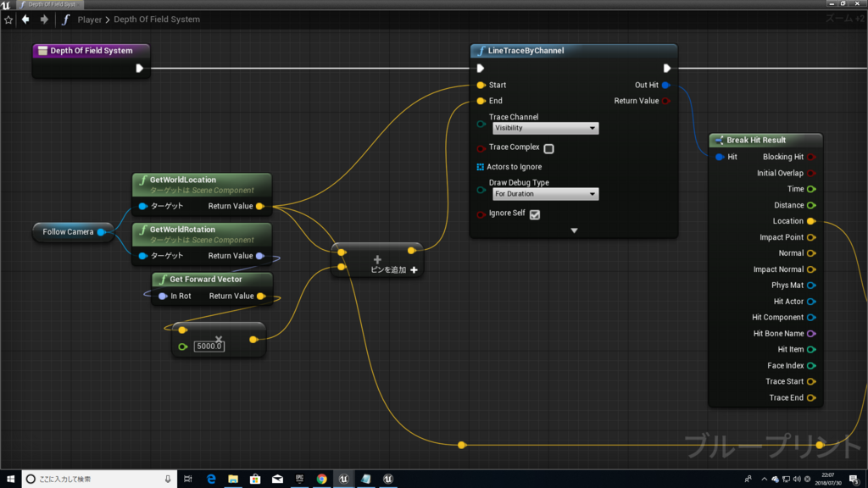Click the function icon beside Player breadcrumb
The height and width of the screenshot is (488, 868).
(65, 19)
